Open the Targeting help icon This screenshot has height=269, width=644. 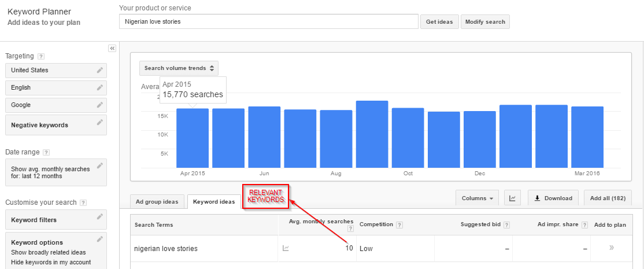coord(40,56)
